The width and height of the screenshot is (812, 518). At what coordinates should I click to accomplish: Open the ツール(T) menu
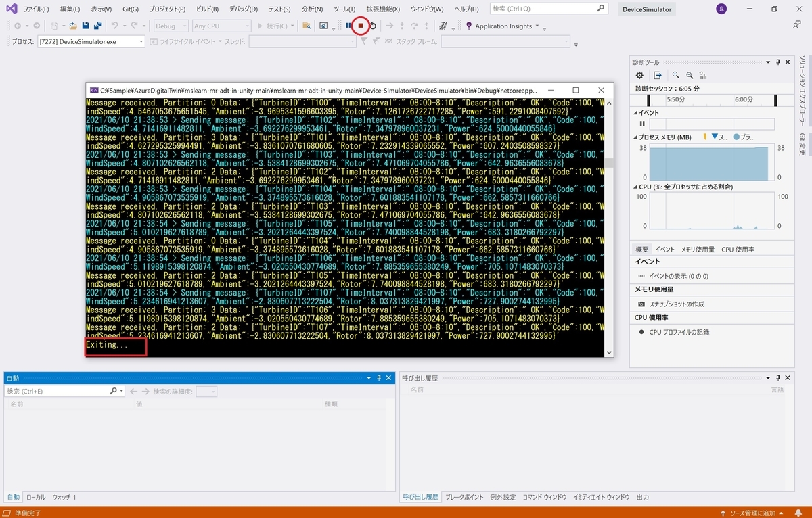point(345,9)
